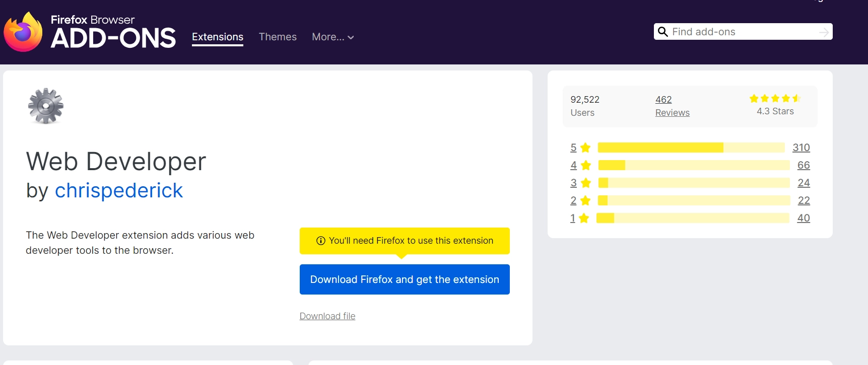Focus the Find add-ons search field

click(x=743, y=32)
